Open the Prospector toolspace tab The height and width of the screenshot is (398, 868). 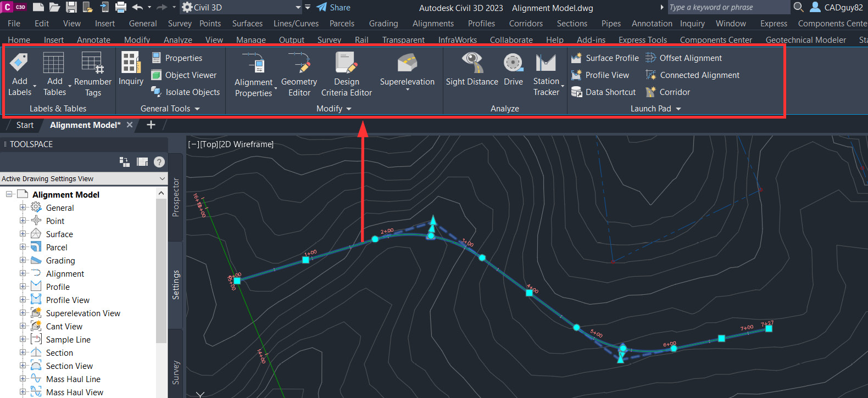pyautogui.click(x=176, y=198)
